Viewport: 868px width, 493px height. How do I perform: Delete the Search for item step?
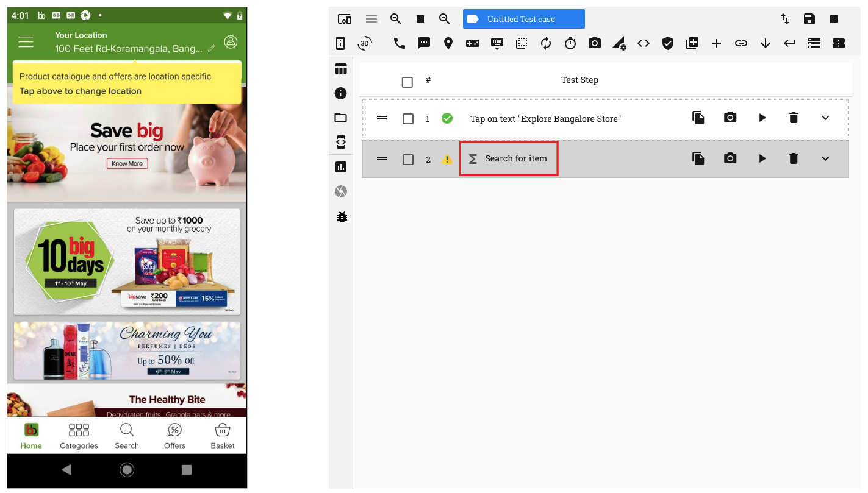[x=794, y=158]
